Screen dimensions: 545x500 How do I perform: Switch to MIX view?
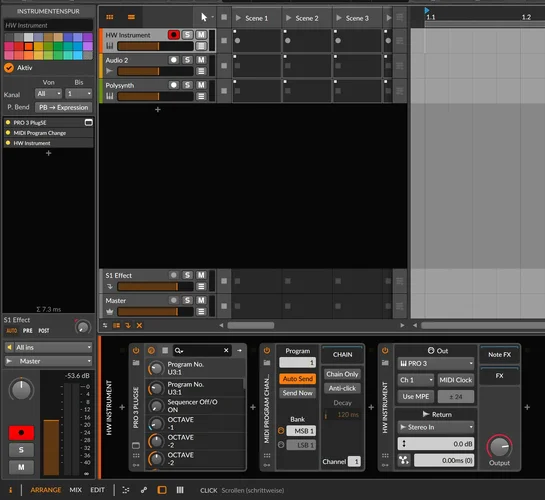pos(75,490)
